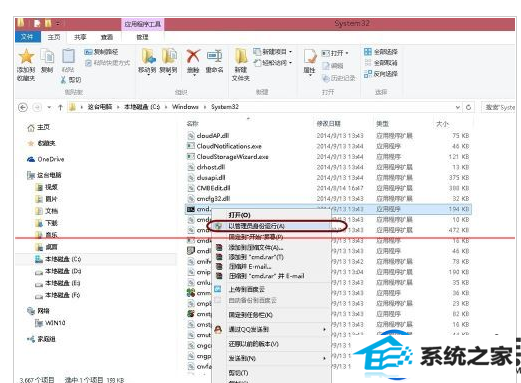Expand the 新建项目 dropdown in ribbon
521x383 pixels.
pyautogui.click(x=290, y=52)
